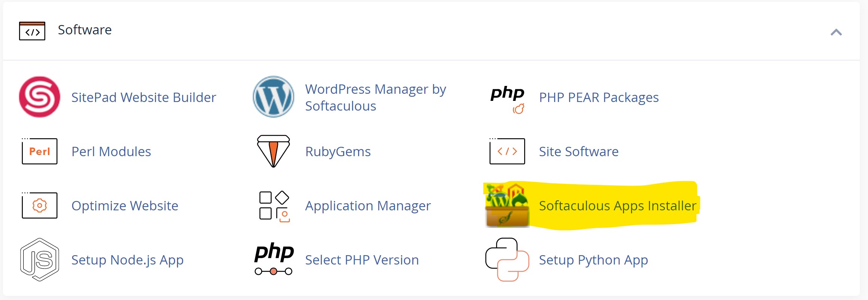
Task: Click the Perl Modules icon
Action: click(x=40, y=151)
